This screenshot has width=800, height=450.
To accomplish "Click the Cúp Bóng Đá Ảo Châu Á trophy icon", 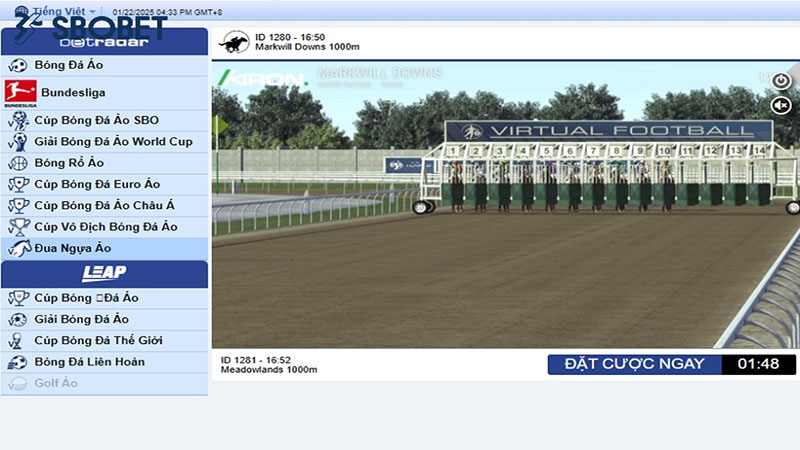I will point(18,206).
